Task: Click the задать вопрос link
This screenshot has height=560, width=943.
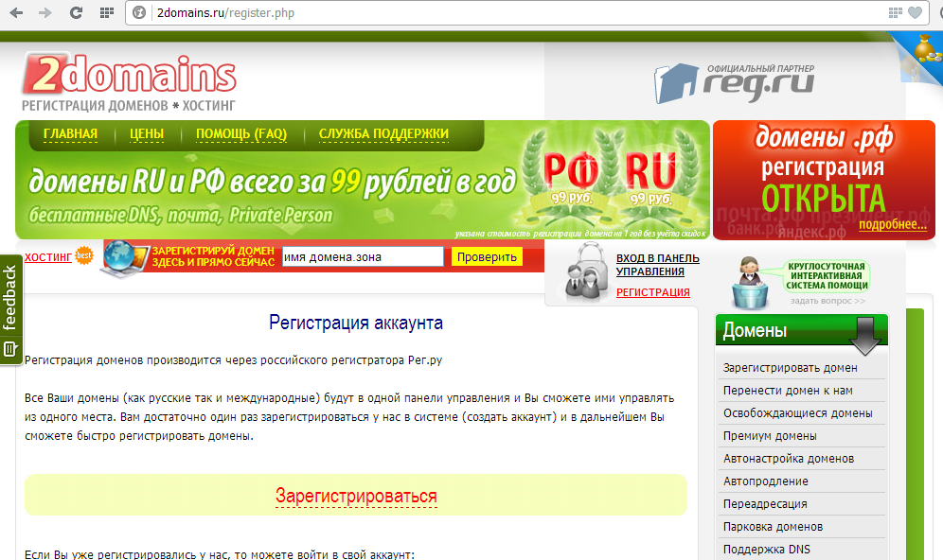Action: [827, 301]
